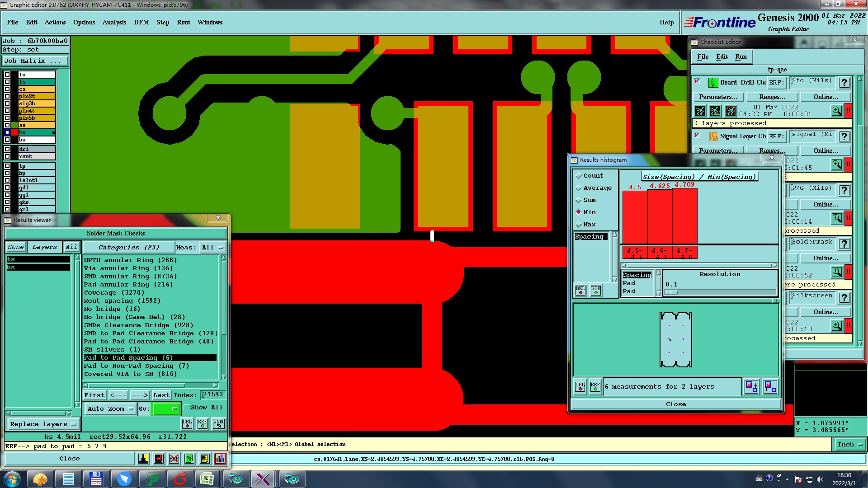Screen dimensions: 868x488
Task: Select 'SM slivers (1)' category
Action: [x=150, y=350]
